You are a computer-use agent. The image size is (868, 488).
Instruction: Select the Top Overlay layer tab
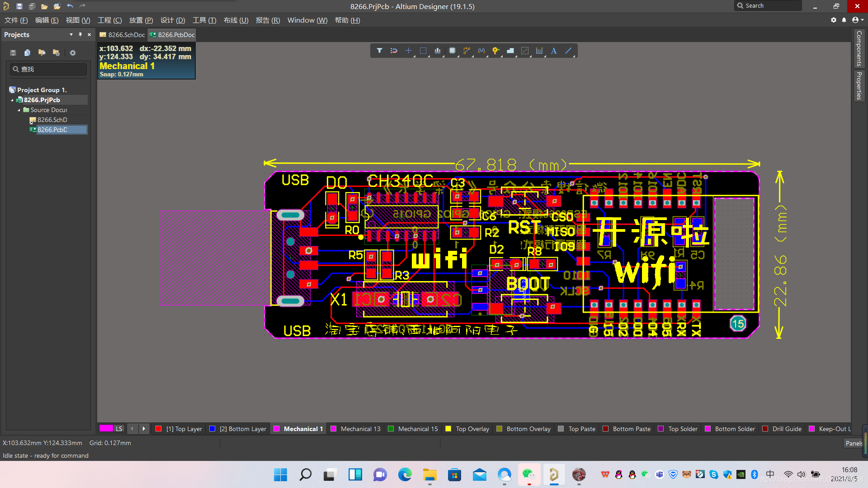coord(467,429)
